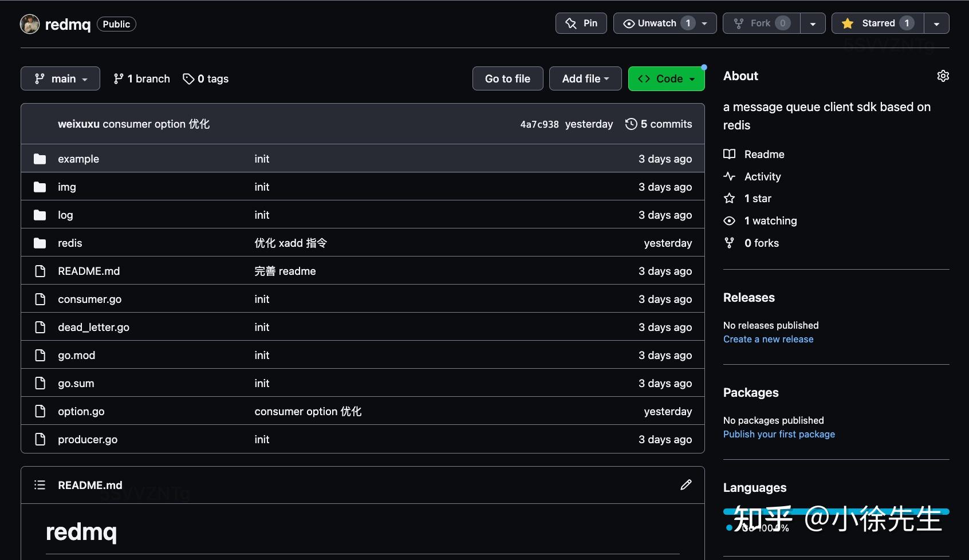
Task: Click Create a new release link
Action: coord(768,339)
